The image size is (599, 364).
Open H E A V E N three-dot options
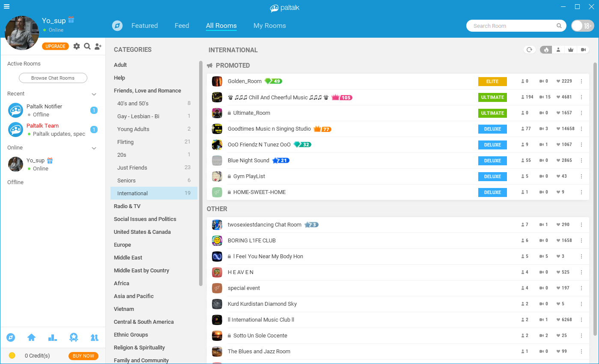pos(581,272)
